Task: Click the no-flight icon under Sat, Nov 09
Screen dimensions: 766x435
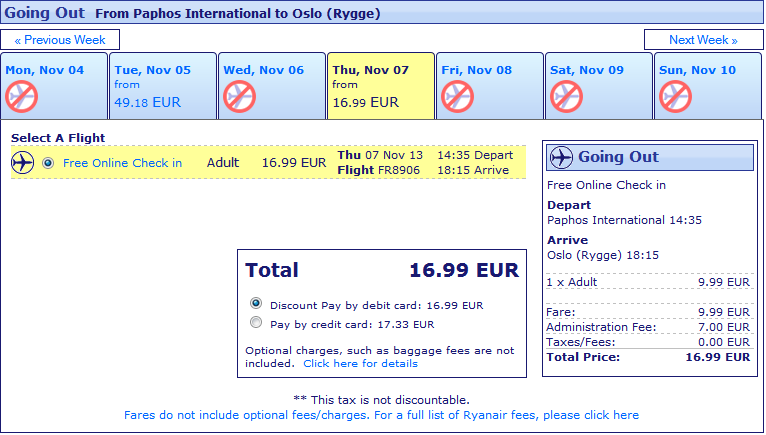Action: (x=566, y=97)
